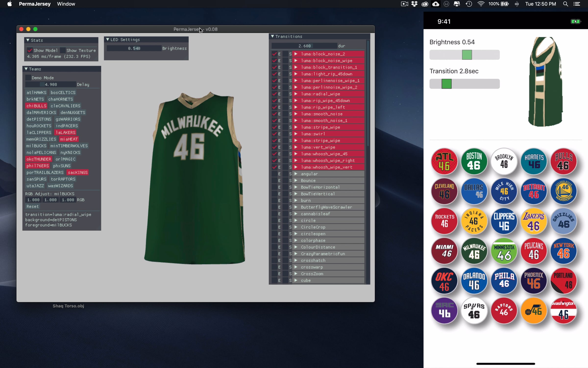588x368 pixels.
Task: Open the Dropbox menu bar icon
Action: tap(414, 4)
